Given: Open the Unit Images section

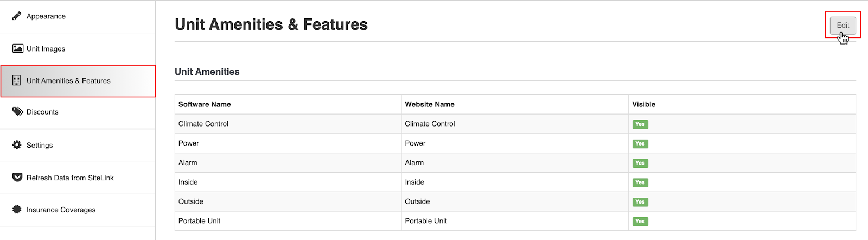Looking at the screenshot, I should [x=78, y=49].
